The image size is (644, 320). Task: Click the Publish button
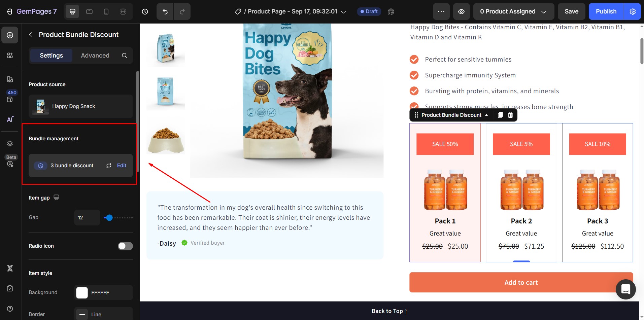[606, 11]
